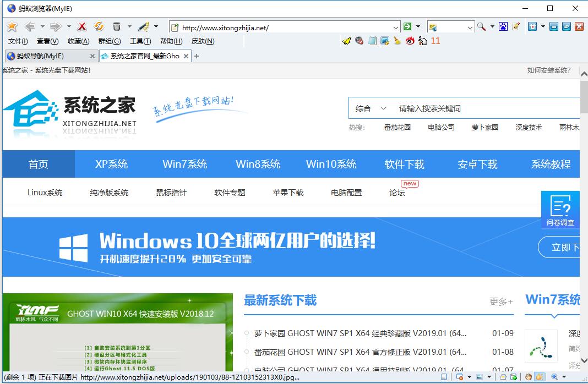
Task: Click the red 11 counter in toolbar
Action: tap(435, 41)
